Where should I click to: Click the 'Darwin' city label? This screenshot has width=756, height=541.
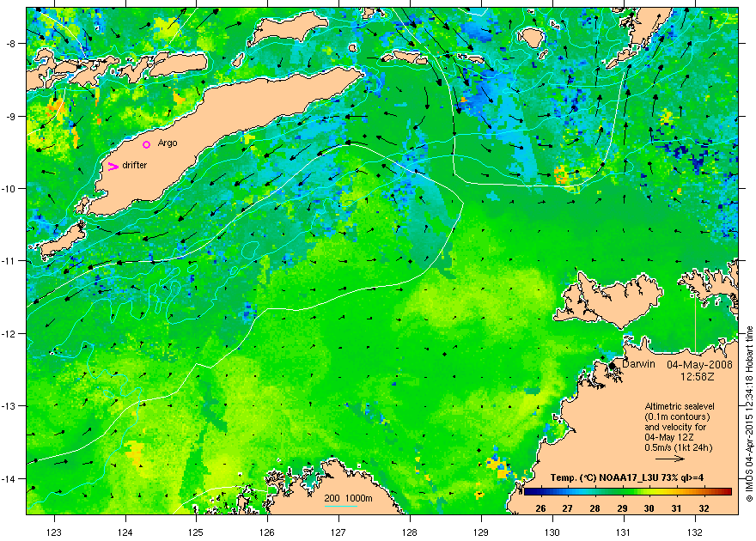coord(639,364)
